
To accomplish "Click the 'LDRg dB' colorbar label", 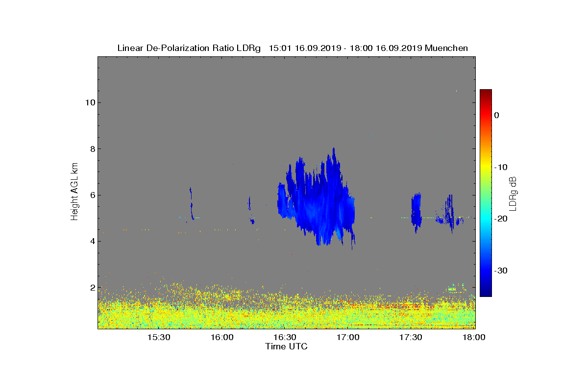I will click(x=513, y=193).
